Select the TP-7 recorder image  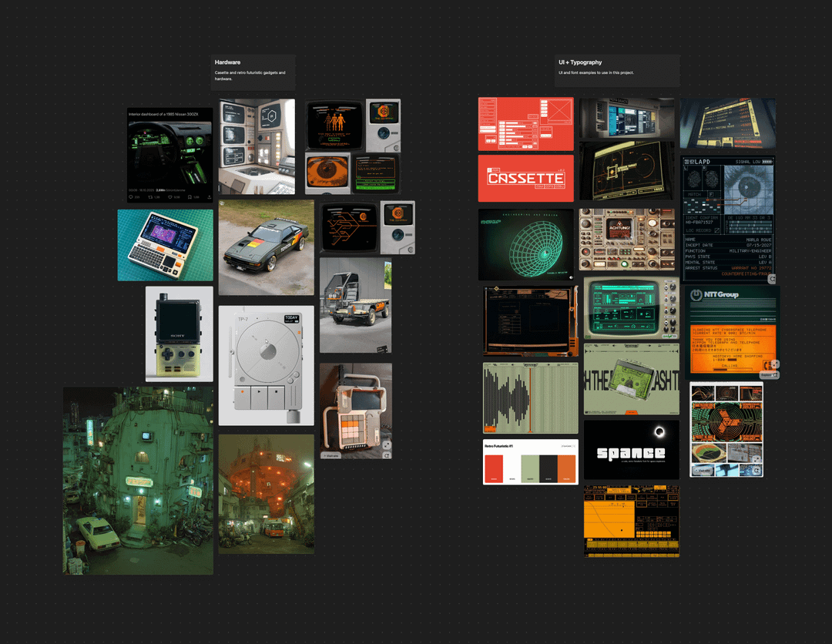266,365
